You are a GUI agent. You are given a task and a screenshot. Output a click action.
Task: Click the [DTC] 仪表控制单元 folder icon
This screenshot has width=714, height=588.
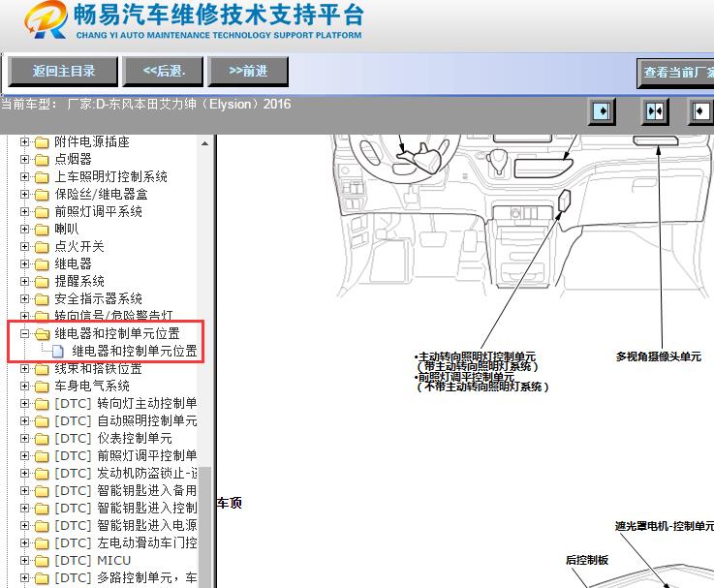pos(42,439)
